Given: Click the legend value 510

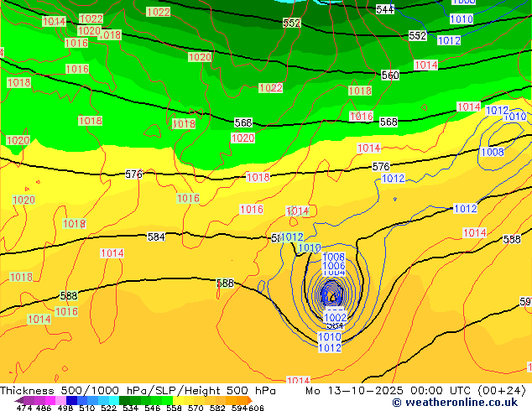Looking at the screenshot, I should (x=87, y=408).
